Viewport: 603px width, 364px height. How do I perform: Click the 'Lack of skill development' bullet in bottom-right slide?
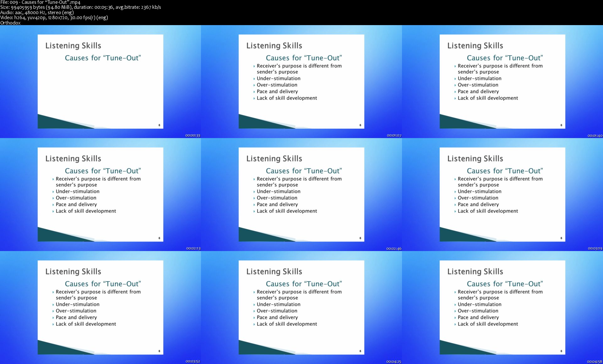point(488,324)
